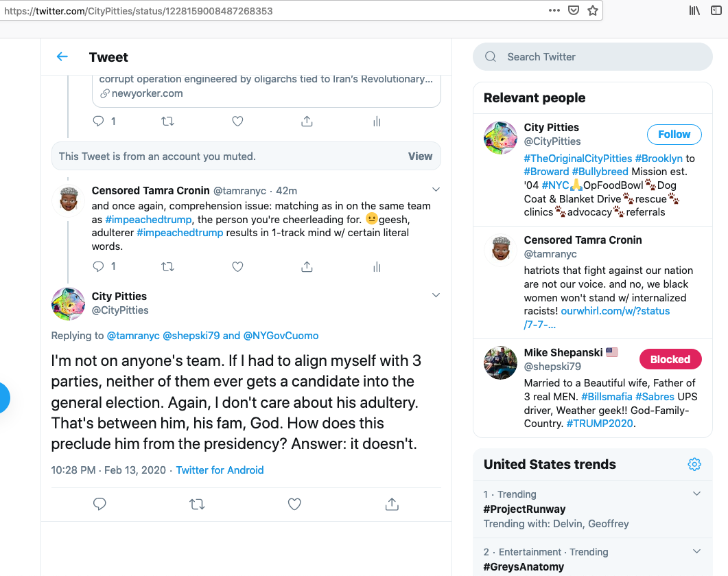
Task: Reply to the main City Pitties tweet
Action: 99,505
